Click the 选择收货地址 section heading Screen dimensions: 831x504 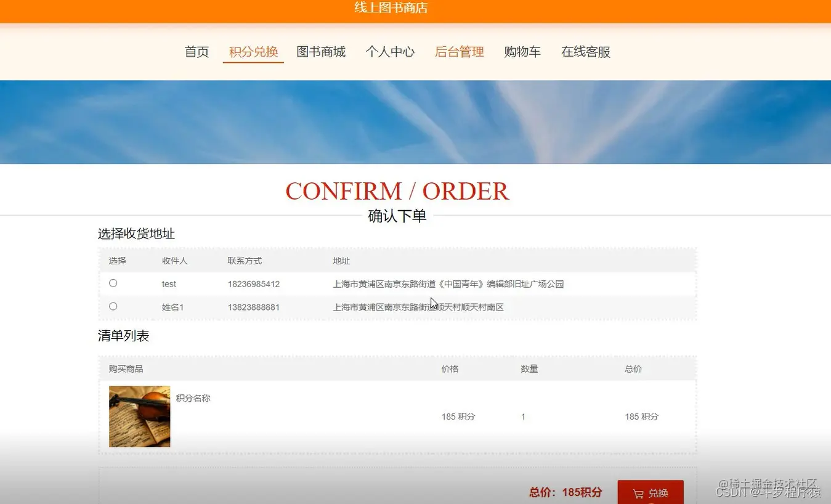pyautogui.click(x=136, y=234)
